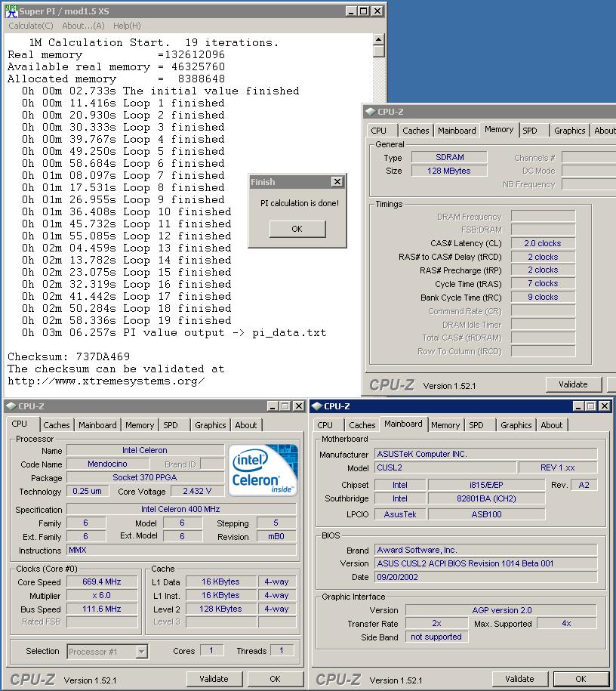Maximize the Super PI window

364,11
